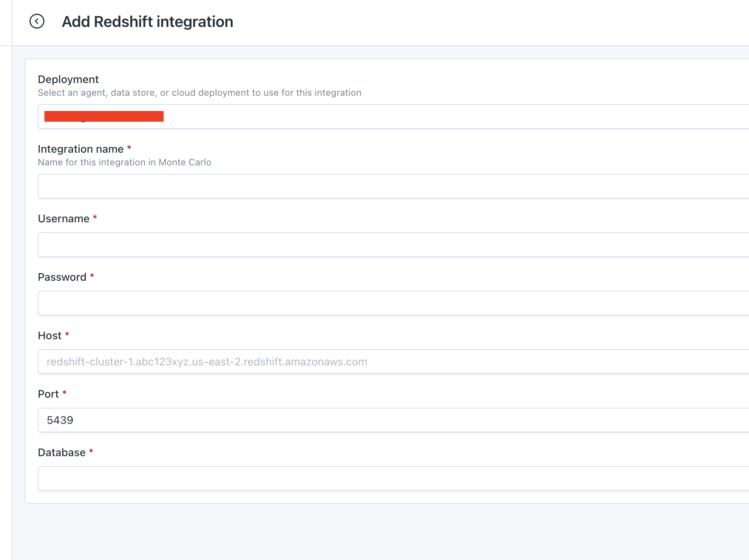The height and width of the screenshot is (560, 749).
Task: Click the 'Name for this integration in Monte Carlo' hint
Action: click(124, 162)
